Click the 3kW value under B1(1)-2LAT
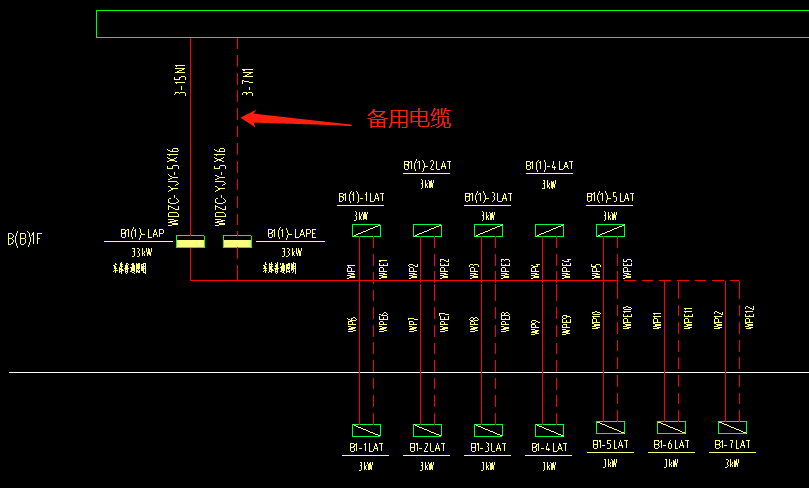This screenshot has width=809, height=488. tap(427, 184)
